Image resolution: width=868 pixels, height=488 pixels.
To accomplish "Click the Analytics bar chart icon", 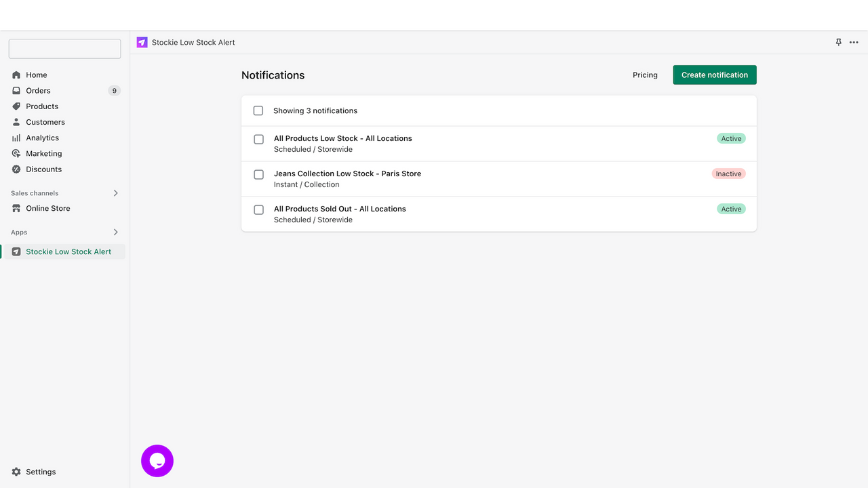I will coord(16,138).
